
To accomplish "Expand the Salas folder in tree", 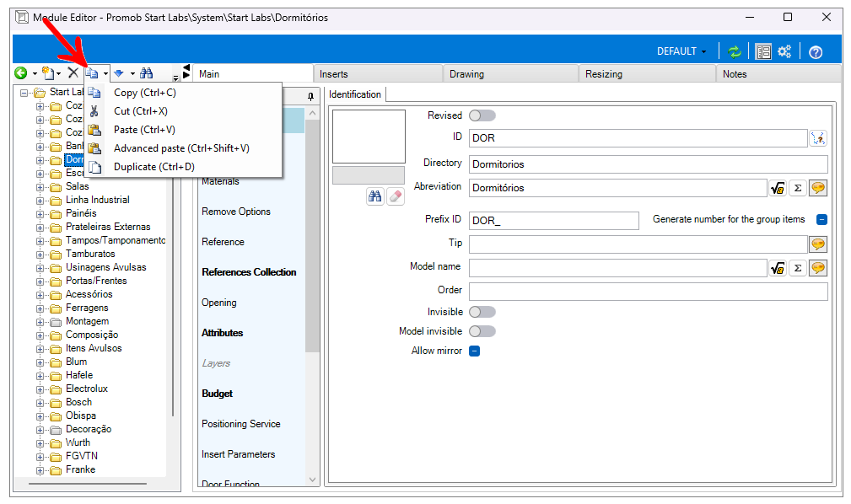I will tap(40, 186).
